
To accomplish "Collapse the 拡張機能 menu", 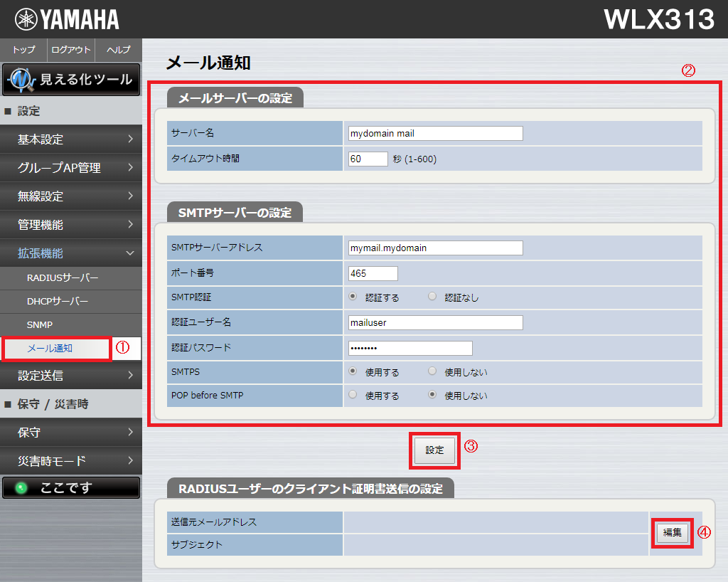I will click(x=71, y=253).
